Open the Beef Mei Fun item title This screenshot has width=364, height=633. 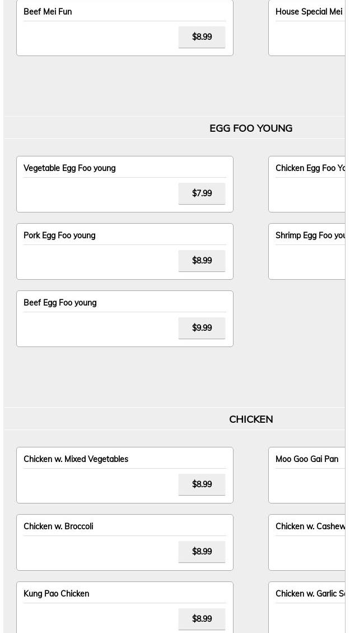coord(48,12)
